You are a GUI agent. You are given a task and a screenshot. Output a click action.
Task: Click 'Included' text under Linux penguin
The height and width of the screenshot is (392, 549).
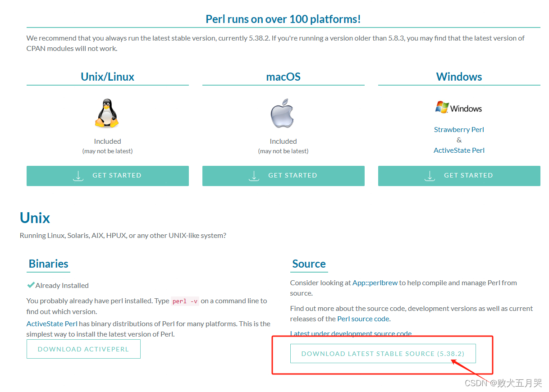(107, 141)
